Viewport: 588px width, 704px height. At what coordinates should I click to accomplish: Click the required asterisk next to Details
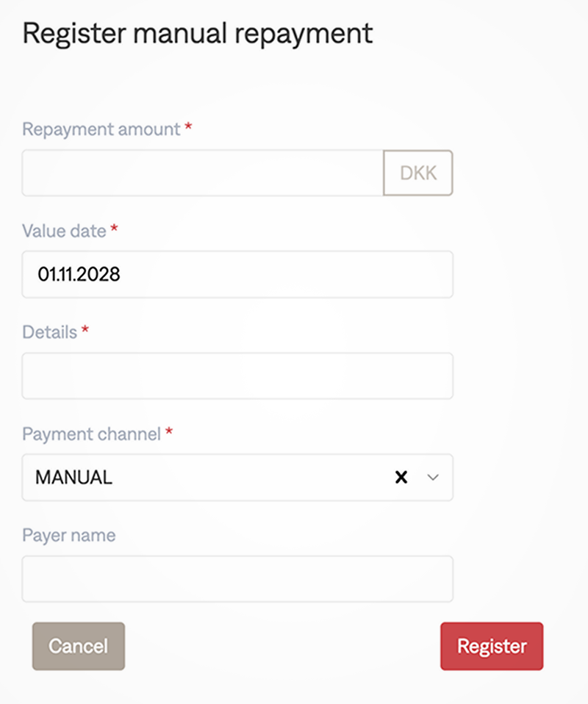(85, 331)
